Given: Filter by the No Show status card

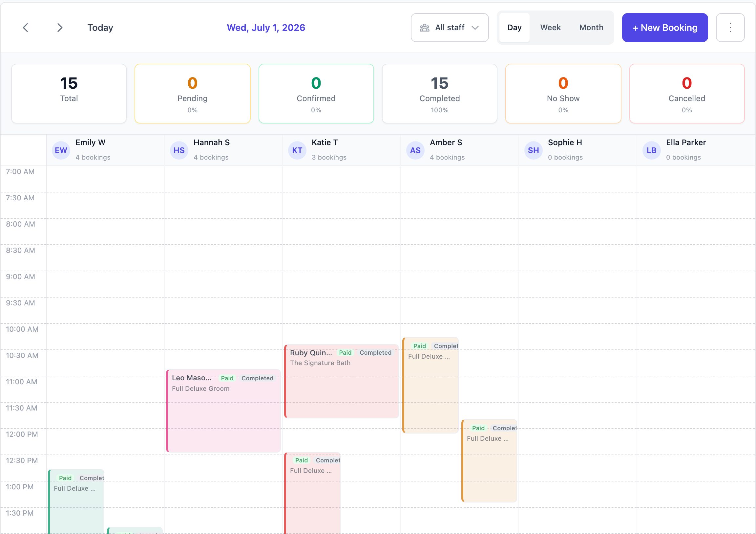Looking at the screenshot, I should tap(563, 94).
